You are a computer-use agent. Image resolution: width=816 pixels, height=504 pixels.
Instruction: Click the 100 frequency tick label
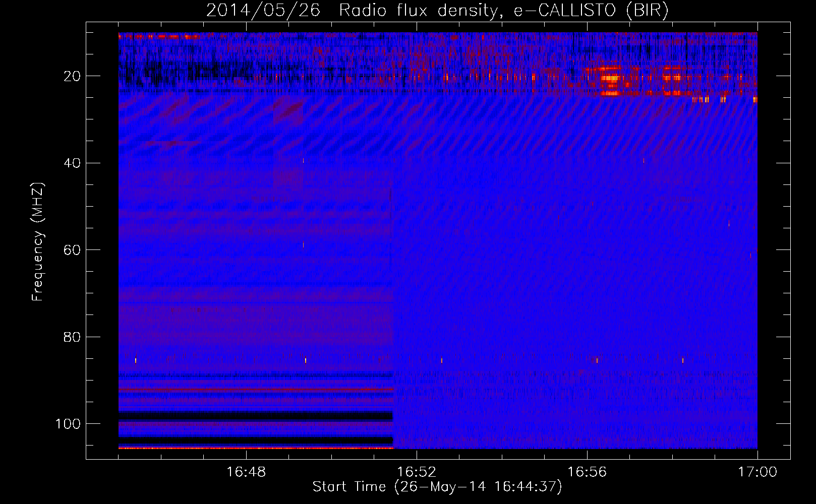(x=68, y=424)
